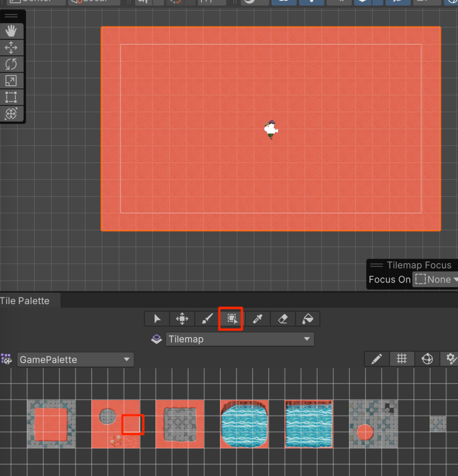Toggle palette gizmos globe button
This screenshot has height=476, width=458.
[x=427, y=359]
